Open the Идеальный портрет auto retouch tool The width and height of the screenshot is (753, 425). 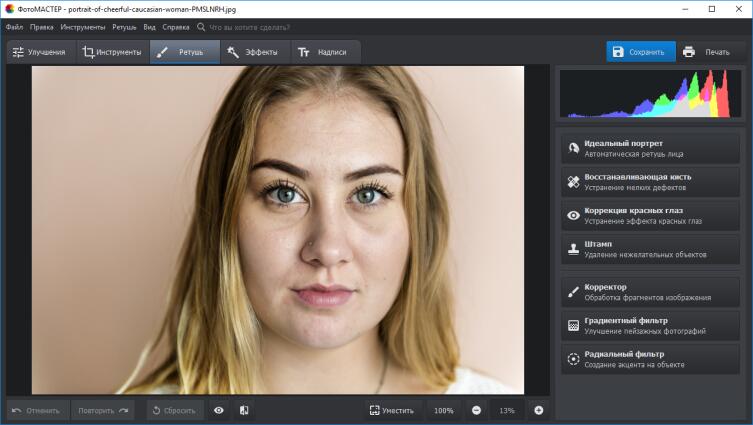click(x=650, y=148)
